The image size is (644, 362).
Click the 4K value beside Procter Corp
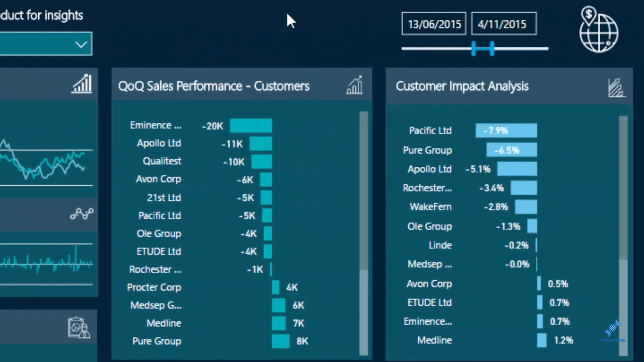point(292,288)
